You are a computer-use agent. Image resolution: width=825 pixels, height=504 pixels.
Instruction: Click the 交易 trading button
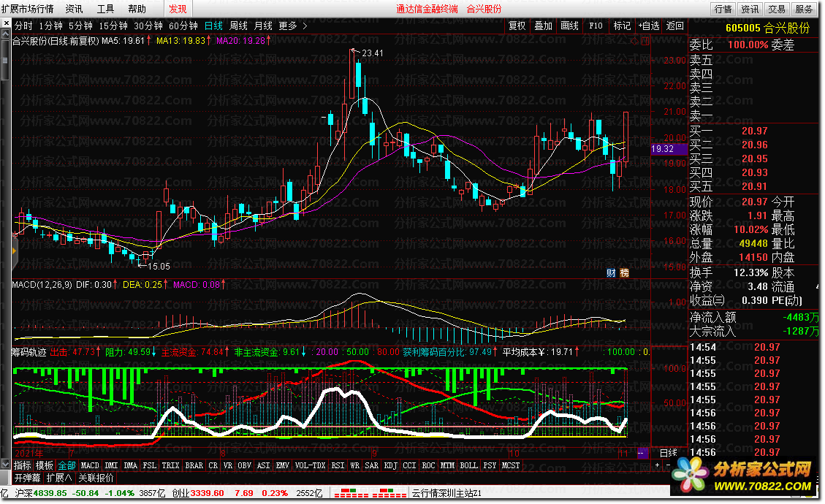coord(777,9)
